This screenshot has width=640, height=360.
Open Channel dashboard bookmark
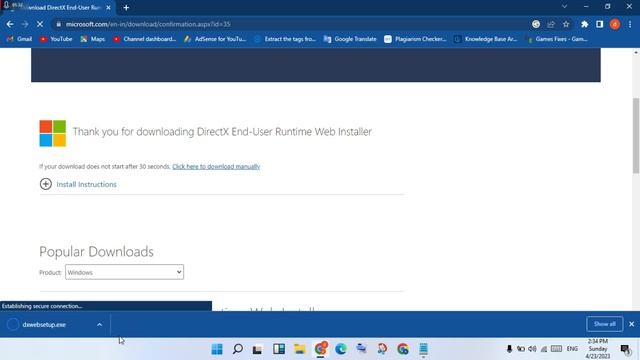point(144,39)
